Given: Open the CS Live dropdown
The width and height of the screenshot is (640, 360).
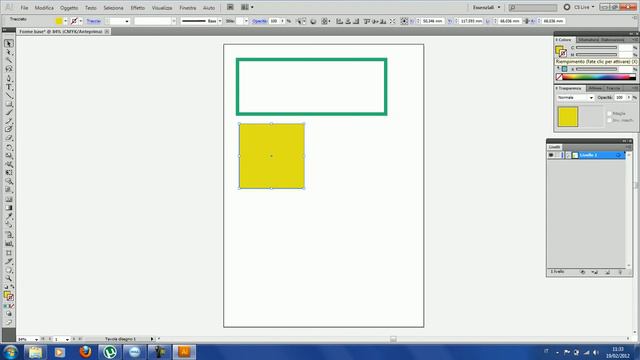Looking at the screenshot, I should (584, 7).
